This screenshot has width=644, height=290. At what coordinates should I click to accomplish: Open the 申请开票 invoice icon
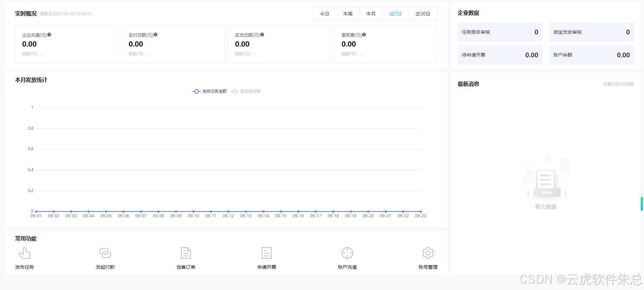pyautogui.click(x=267, y=253)
